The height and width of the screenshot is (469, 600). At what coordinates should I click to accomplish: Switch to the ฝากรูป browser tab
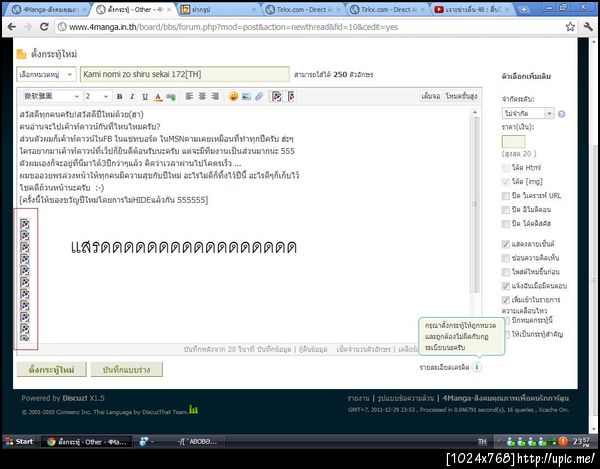coord(218,10)
